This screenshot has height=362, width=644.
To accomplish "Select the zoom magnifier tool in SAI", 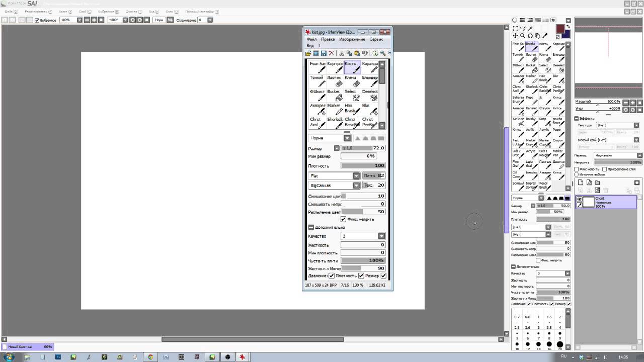I will (x=523, y=36).
